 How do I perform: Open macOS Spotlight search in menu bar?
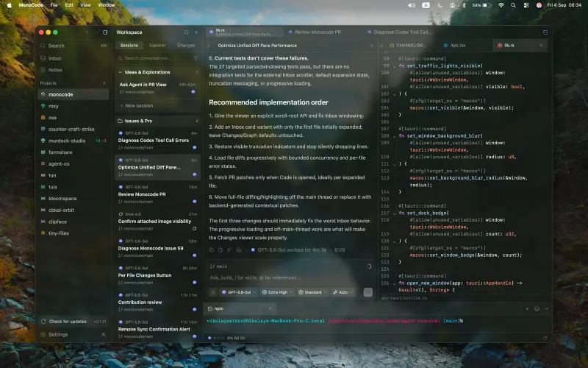513,5
